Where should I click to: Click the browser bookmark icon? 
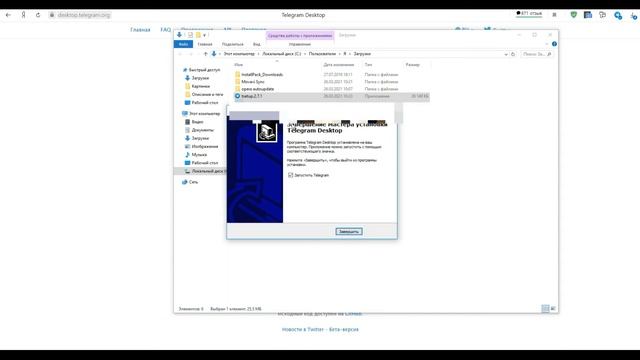554,15
